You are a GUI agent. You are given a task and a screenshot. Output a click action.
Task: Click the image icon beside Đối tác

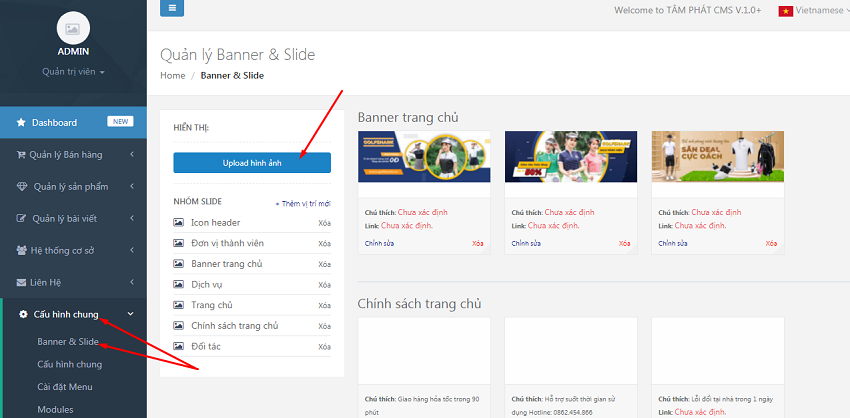coord(179,347)
